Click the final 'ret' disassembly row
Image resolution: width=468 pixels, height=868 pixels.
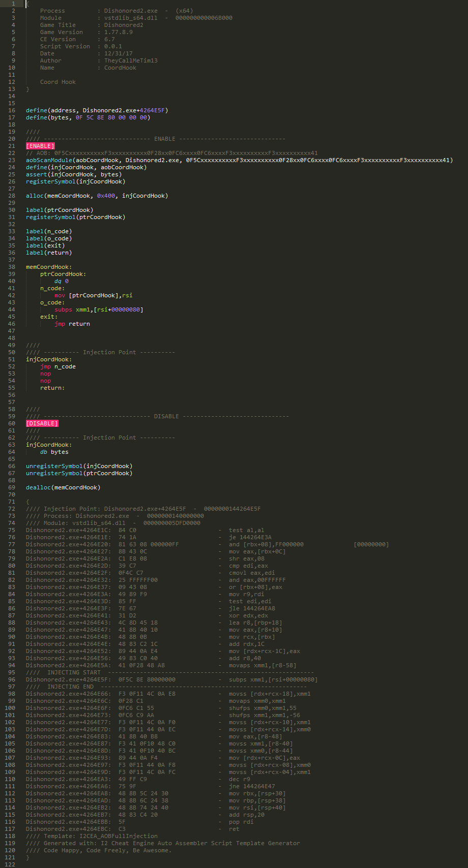pyautogui.click(x=133, y=829)
